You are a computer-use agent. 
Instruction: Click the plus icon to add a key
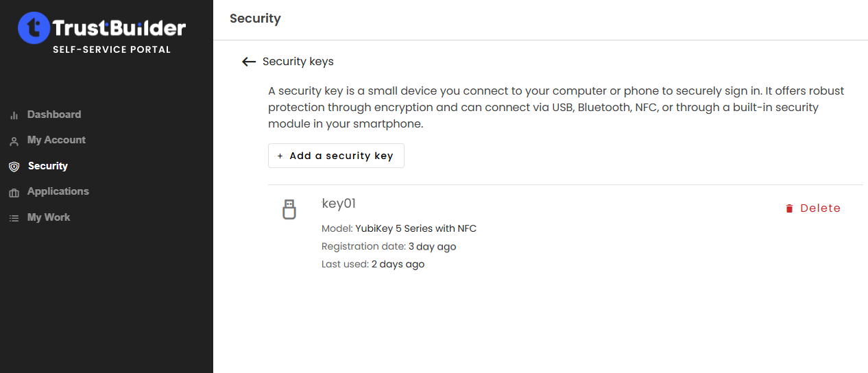tap(280, 156)
